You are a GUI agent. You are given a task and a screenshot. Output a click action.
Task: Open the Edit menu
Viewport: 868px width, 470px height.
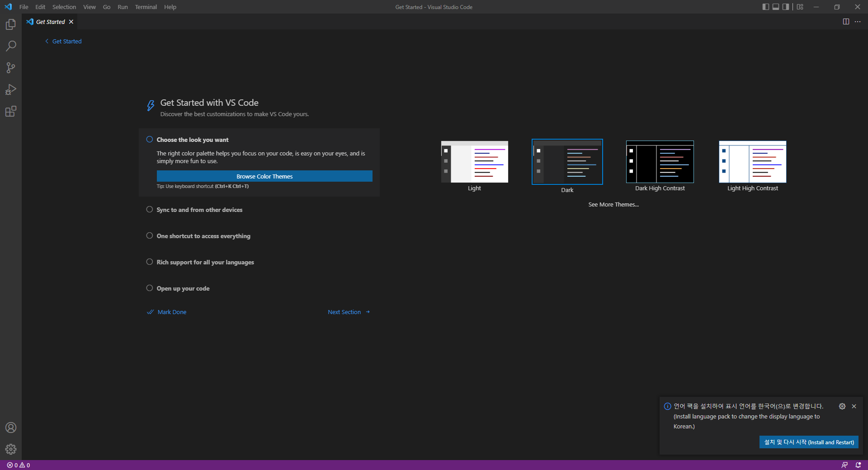point(40,7)
